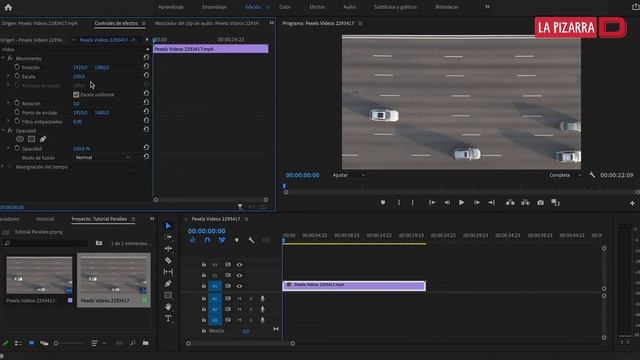The width and height of the screenshot is (640, 360).
Task: Open the Historial panel tab
Action: tap(45, 219)
